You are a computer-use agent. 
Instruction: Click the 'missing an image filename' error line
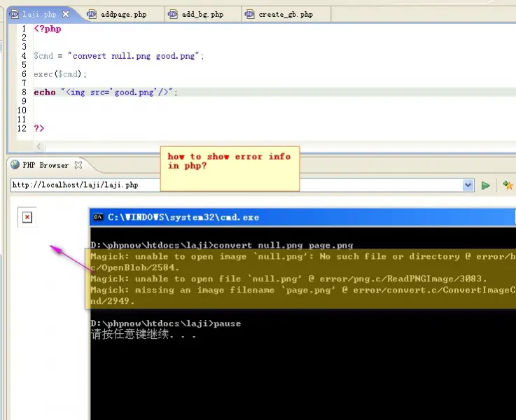pyautogui.click(x=302, y=290)
